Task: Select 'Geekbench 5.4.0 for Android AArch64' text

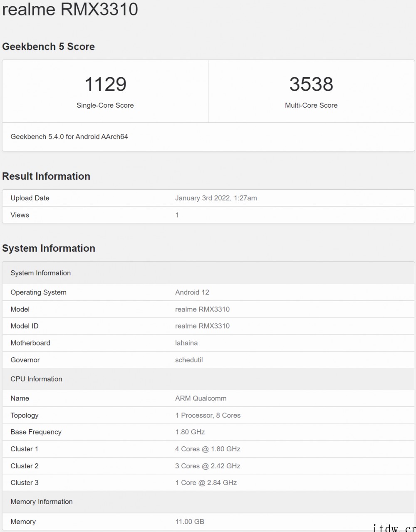Action: (69, 136)
